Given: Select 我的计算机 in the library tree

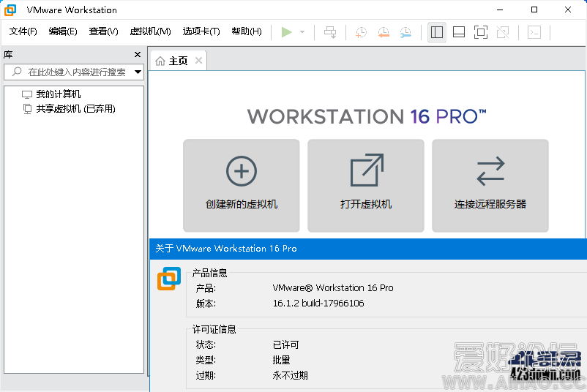Looking at the screenshot, I should pos(59,94).
